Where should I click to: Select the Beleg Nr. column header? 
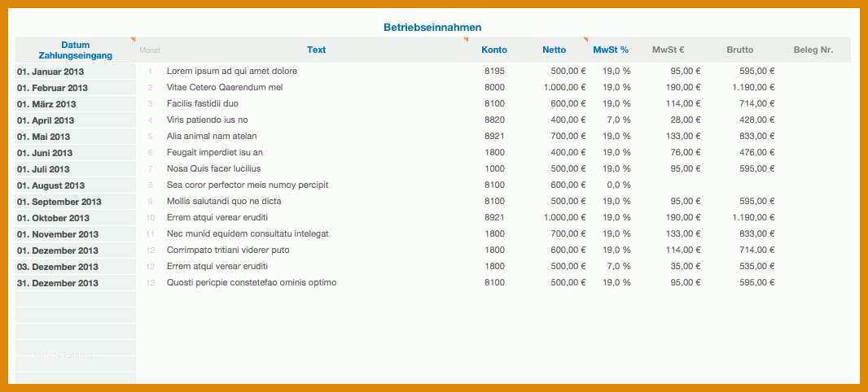point(813,50)
